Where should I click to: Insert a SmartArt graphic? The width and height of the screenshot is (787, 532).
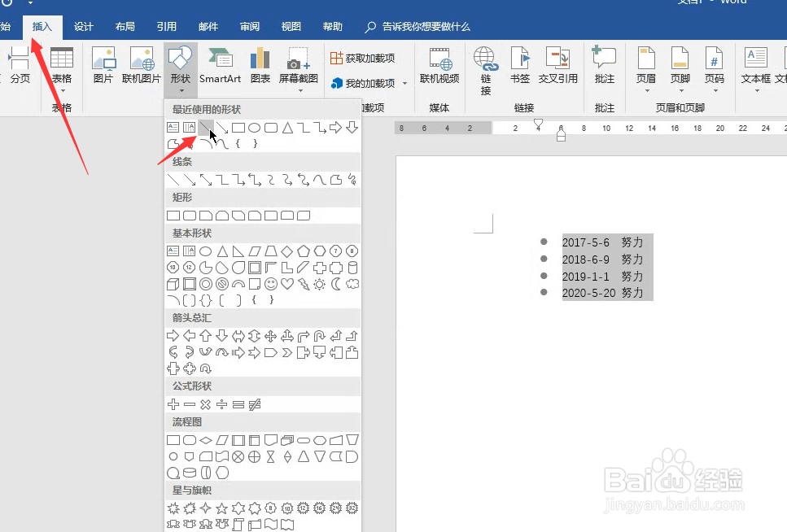pyautogui.click(x=220, y=65)
